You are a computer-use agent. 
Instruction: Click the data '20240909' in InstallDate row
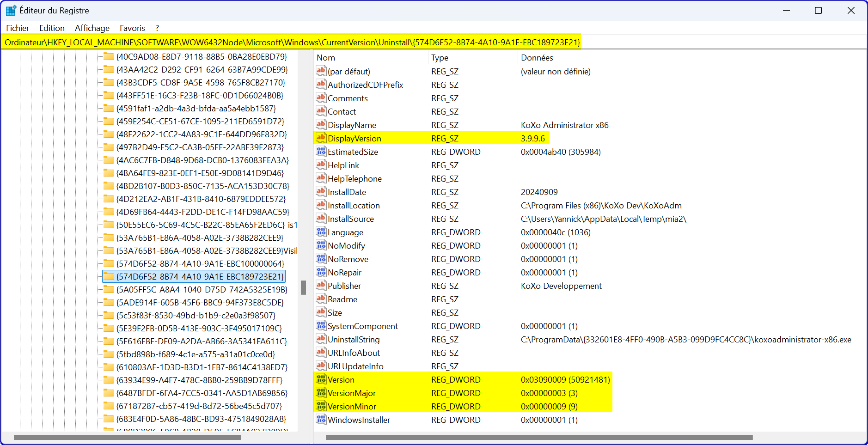point(539,192)
